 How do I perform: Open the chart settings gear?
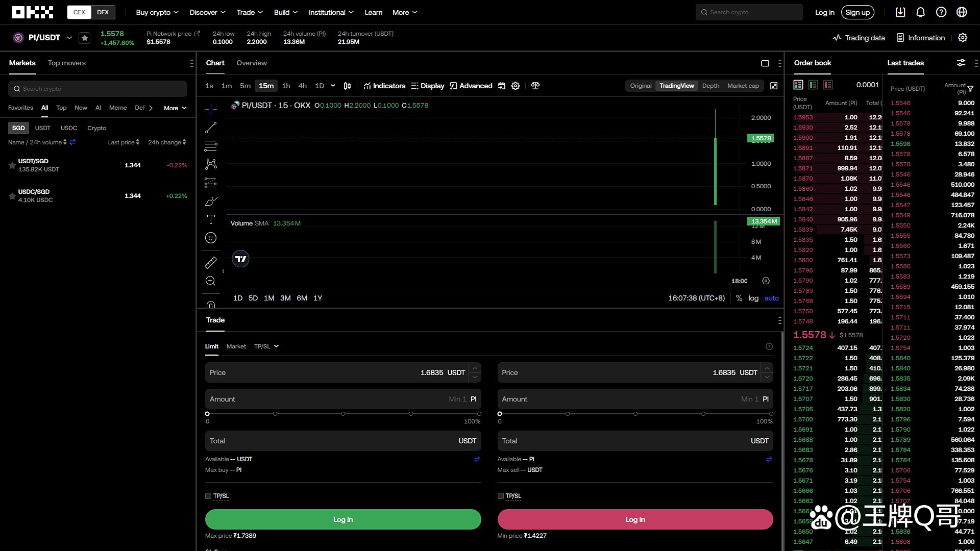516,86
